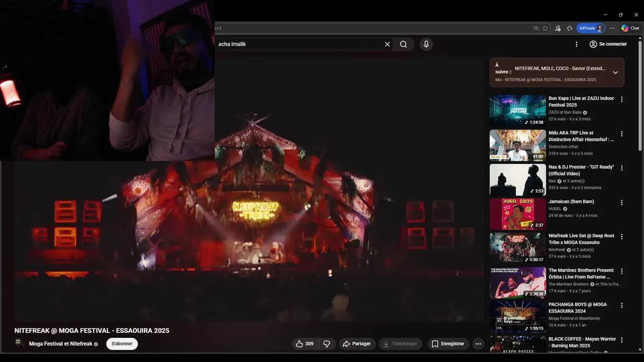Click the magnifier search button
This screenshot has height=362, width=644.
point(404,44)
